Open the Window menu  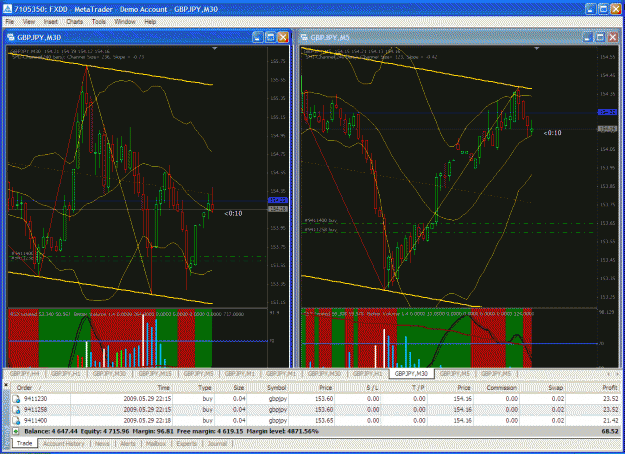coord(125,22)
